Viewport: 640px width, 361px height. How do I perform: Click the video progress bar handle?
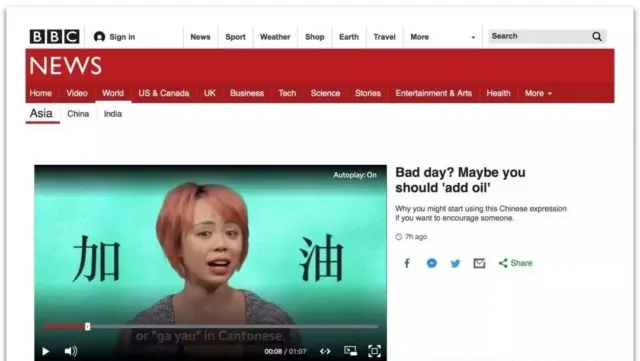pyautogui.click(x=87, y=326)
